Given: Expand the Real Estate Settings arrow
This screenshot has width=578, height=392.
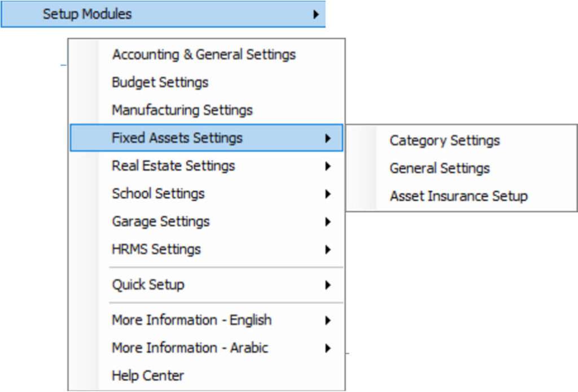Looking at the screenshot, I should 328,166.
